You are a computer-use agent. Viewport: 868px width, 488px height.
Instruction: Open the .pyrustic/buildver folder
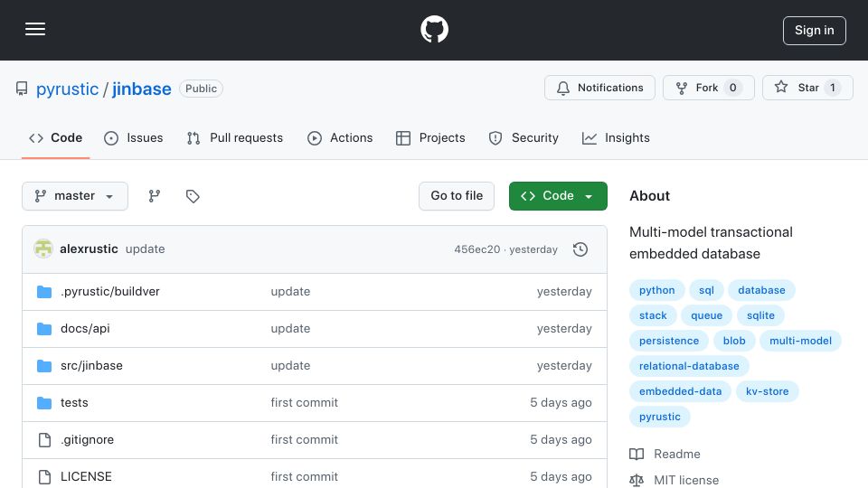click(x=110, y=292)
